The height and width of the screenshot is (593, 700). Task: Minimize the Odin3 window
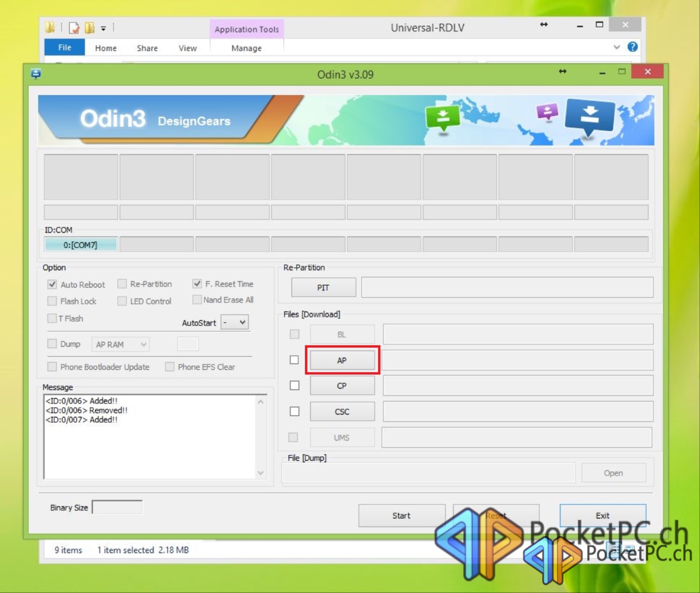(602, 72)
